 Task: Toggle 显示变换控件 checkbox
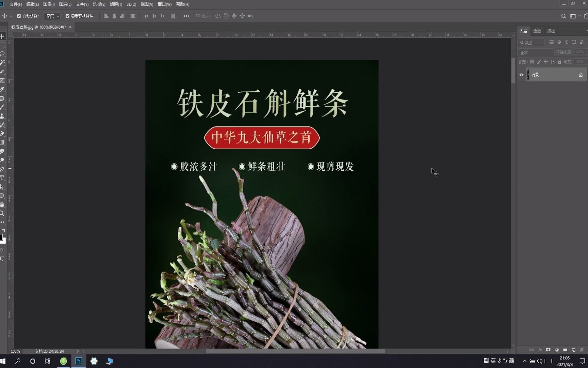(67, 16)
